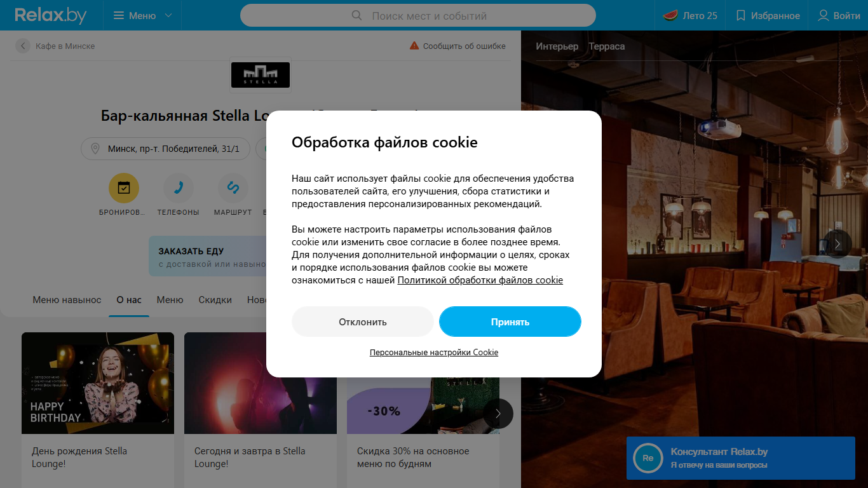Image resolution: width=868 pixels, height=488 pixels.
Task: Click the Маршрут route icon
Action: tap(233, 187)
